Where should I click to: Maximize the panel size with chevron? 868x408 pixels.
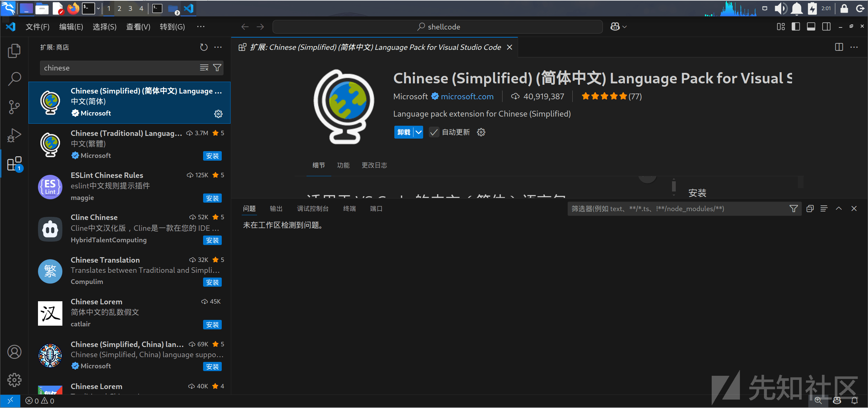(839, 209)
